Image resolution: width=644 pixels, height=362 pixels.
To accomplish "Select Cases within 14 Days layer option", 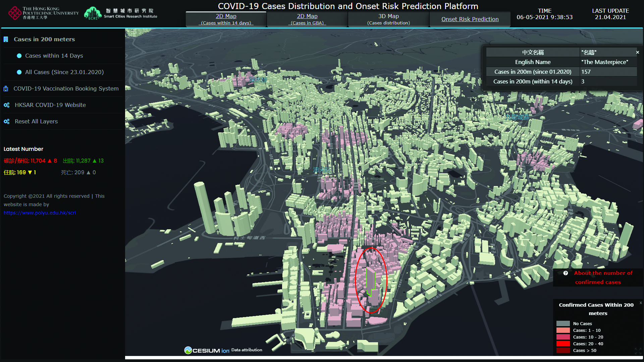I will (54, 56).
